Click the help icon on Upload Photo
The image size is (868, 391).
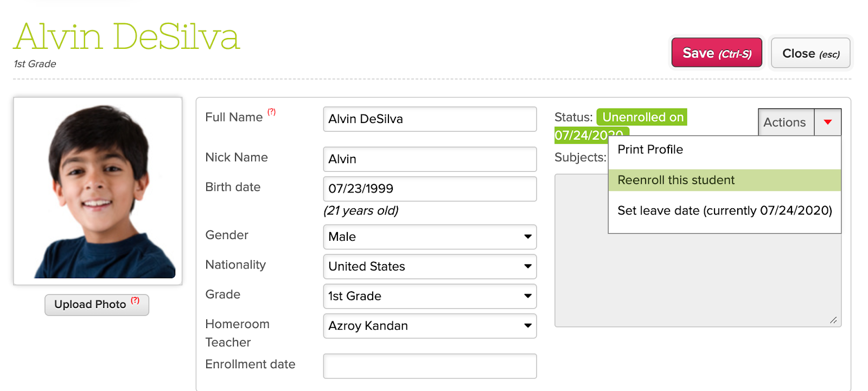135,300
